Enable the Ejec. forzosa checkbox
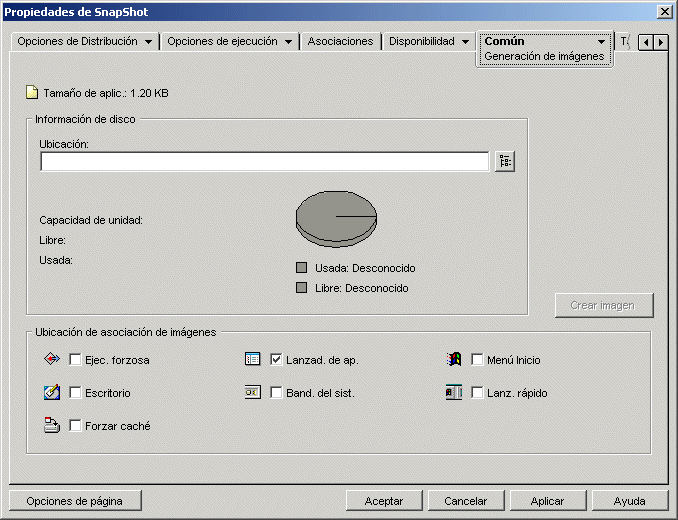The height and width of the screenshot is (520, 678). (75, 359)
